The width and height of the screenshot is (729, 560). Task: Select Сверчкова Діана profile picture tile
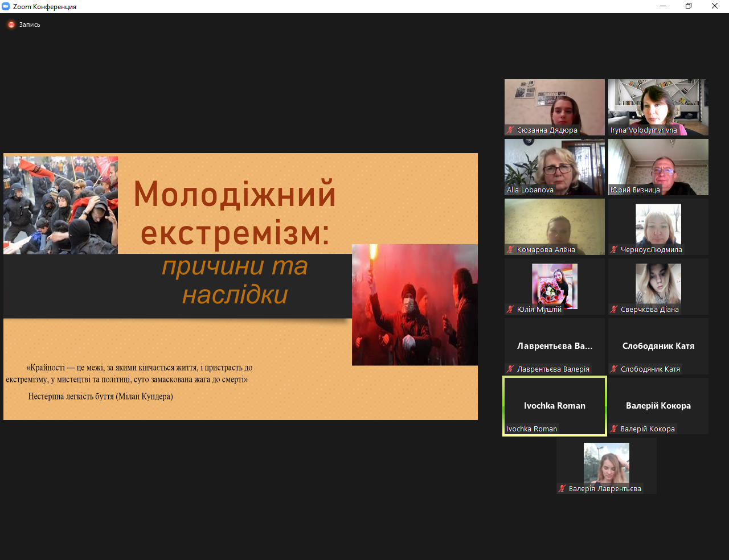(658, 286)
